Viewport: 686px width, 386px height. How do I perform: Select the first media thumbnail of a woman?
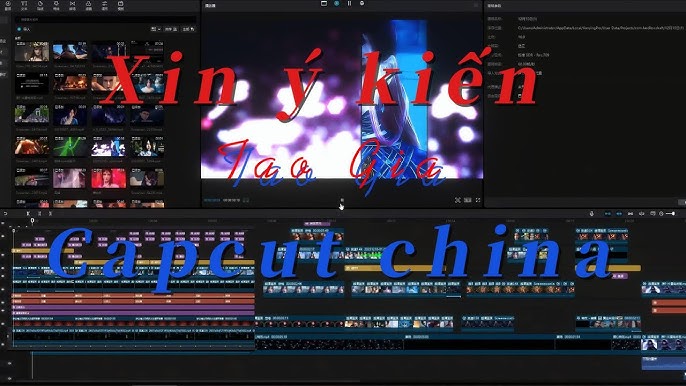point(32,52)
